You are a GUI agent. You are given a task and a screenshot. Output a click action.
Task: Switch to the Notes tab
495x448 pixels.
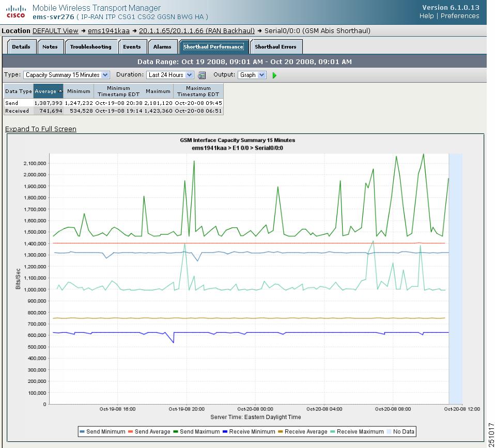50,47
